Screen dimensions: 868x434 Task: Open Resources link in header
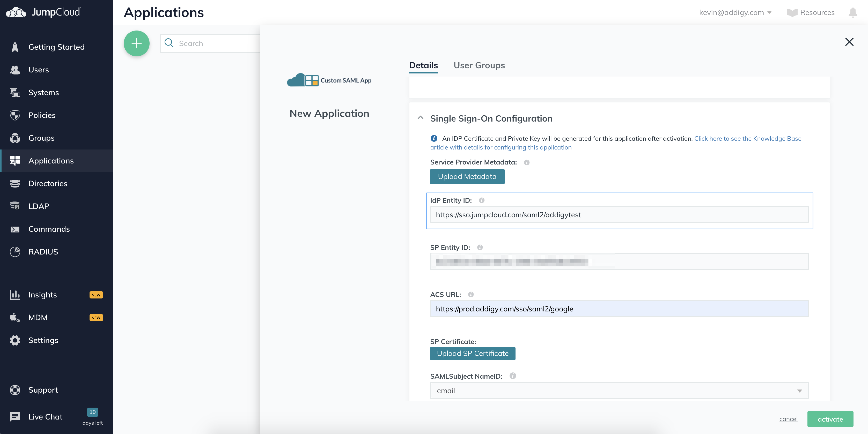tap(811, 12)
